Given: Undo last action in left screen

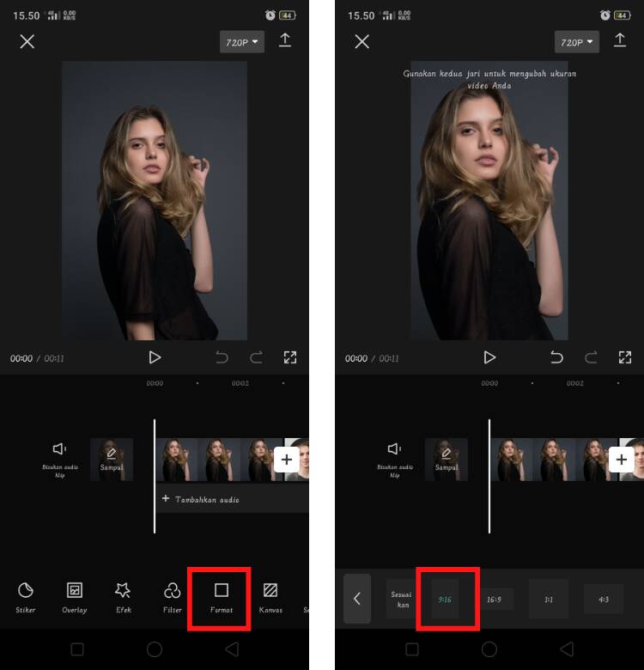Looking at the screenshot, I should (222, 357).
